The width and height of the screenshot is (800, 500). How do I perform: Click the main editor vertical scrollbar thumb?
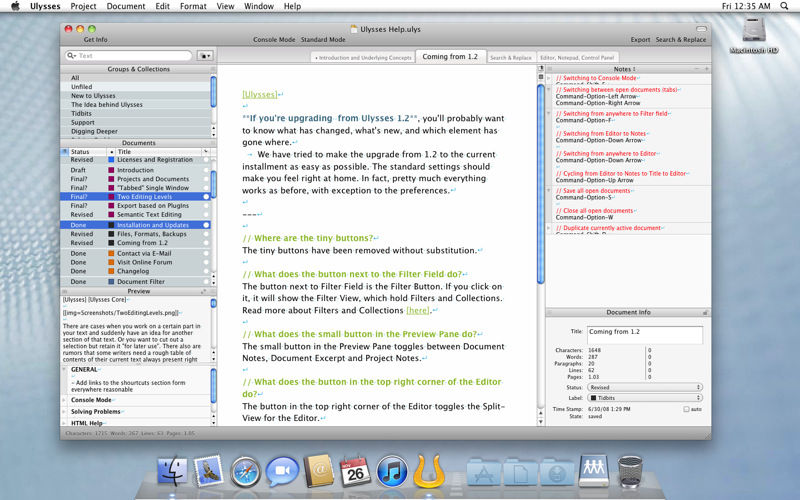pos(541,184)
